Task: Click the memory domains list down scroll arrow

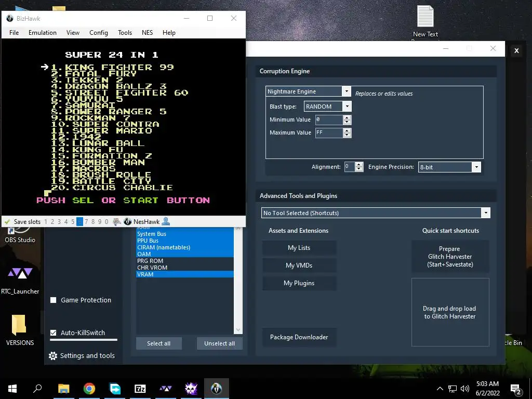Action: [238, 330]
